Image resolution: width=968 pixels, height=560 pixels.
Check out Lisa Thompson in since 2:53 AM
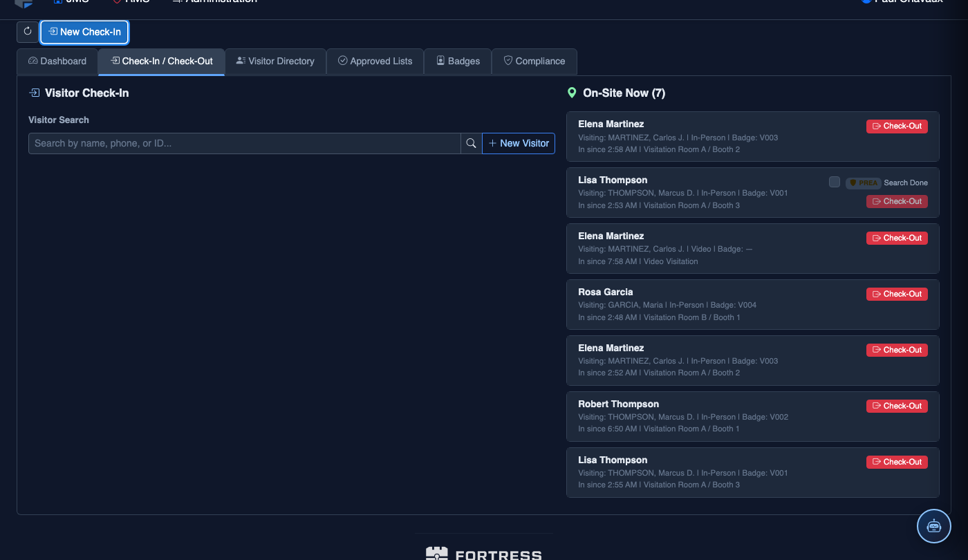[897, 201]
